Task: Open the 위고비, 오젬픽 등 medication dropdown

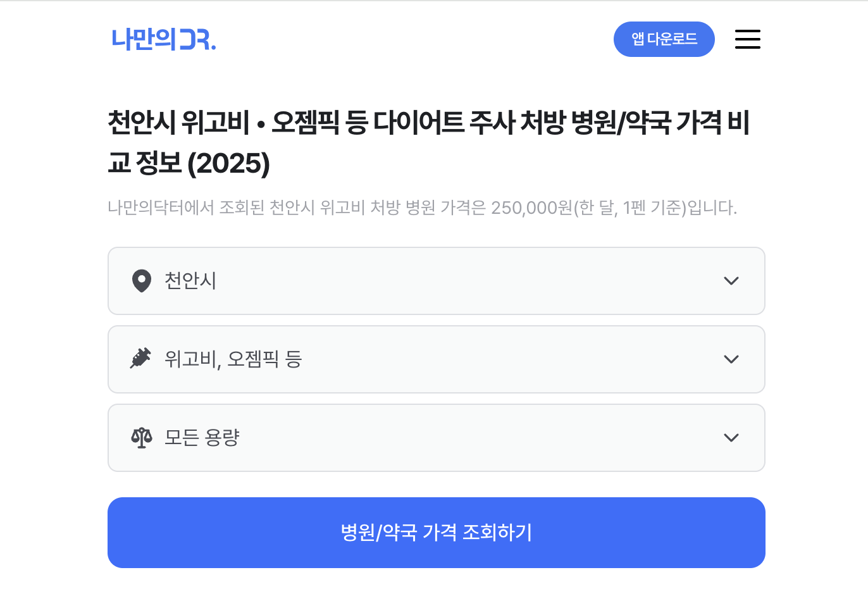Action: coord(437,359)
